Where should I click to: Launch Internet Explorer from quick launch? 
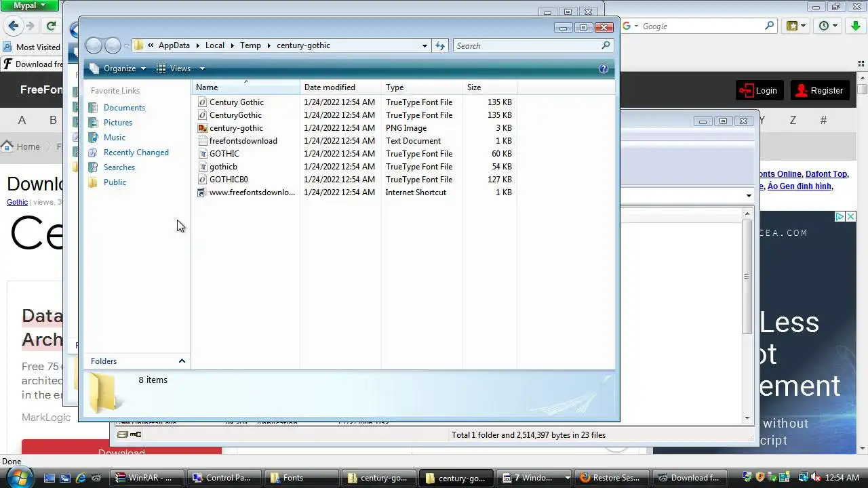[x=81, y=478]
